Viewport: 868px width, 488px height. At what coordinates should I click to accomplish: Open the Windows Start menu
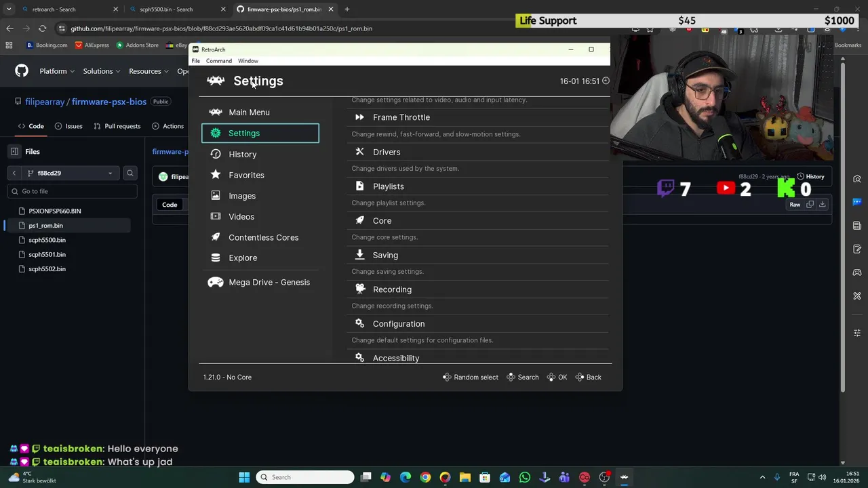(x=244, y=477)
